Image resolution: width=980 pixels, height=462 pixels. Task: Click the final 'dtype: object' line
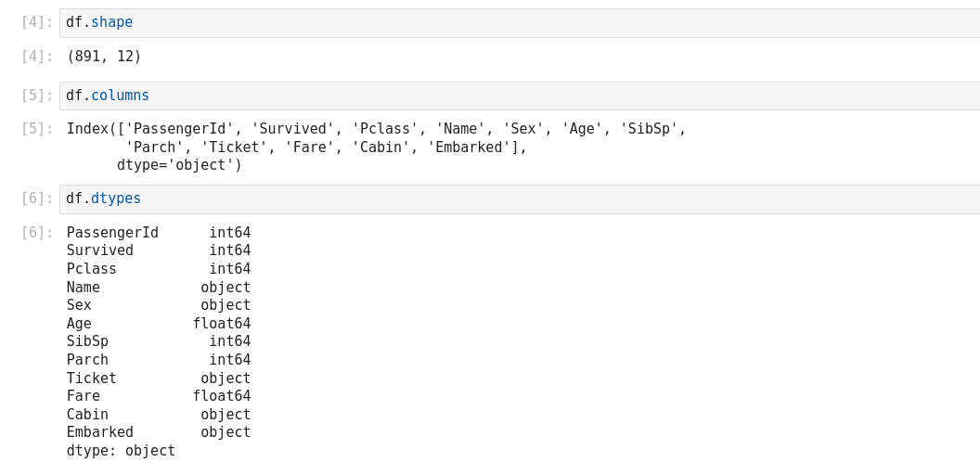[x=121, y=451]
